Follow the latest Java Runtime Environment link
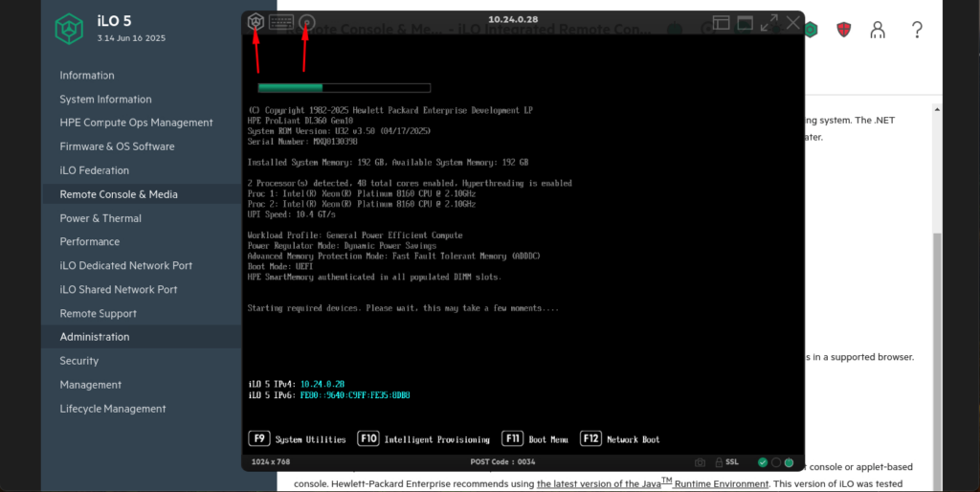This screenshot has height=492, width=980. tap(653, 483)
